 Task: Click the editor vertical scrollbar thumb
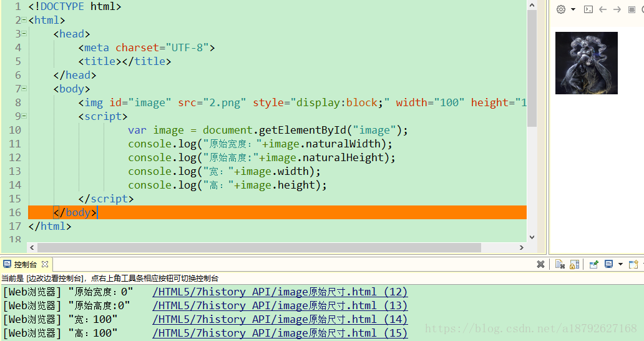tap(532, 69)
